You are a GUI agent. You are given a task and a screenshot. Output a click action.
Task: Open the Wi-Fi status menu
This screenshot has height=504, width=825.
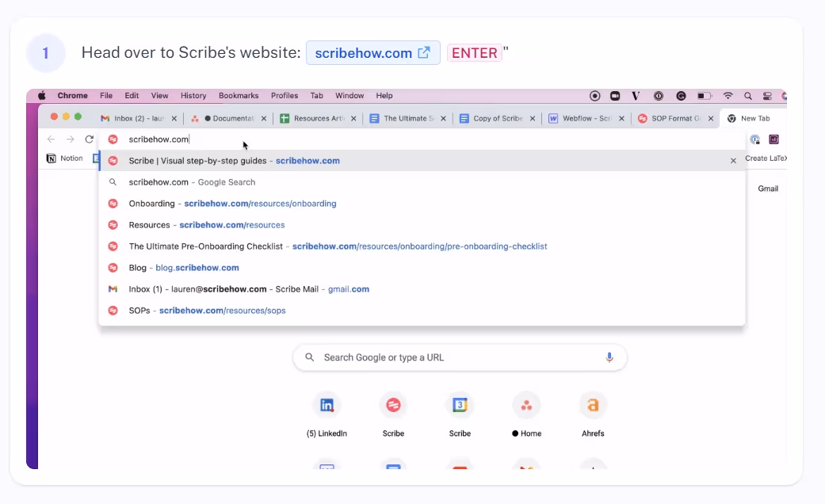tap(728, 96)
